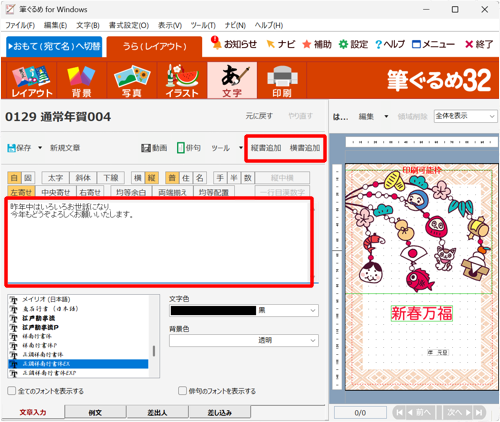Click 元に戻す undo button
This screenshot has height=422, width=500.
(x=259, y=116)
